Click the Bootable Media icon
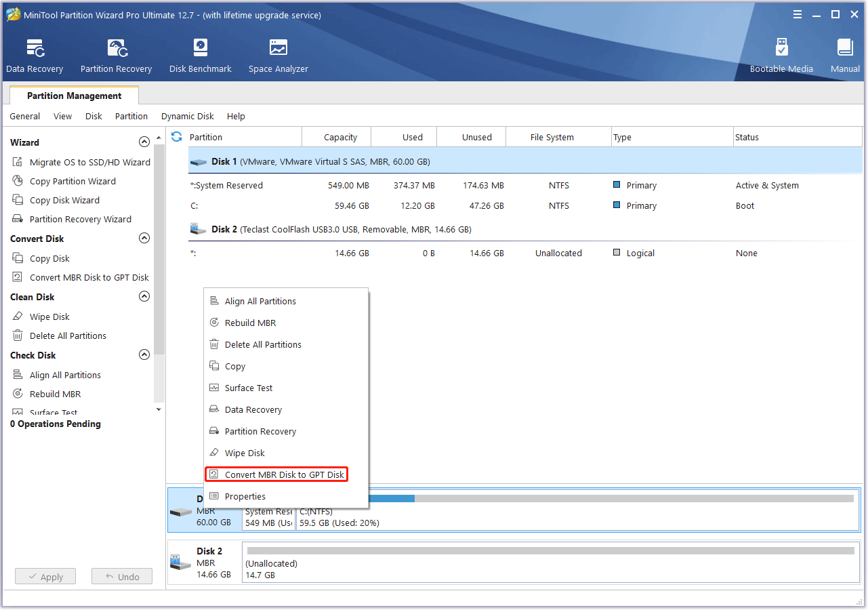 point(781,53)
